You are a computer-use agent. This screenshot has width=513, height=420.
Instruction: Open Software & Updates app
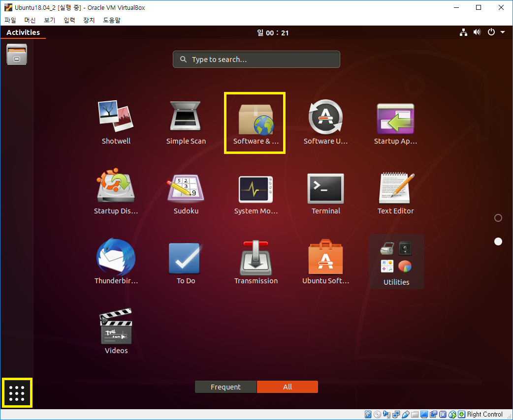point(256,122)
